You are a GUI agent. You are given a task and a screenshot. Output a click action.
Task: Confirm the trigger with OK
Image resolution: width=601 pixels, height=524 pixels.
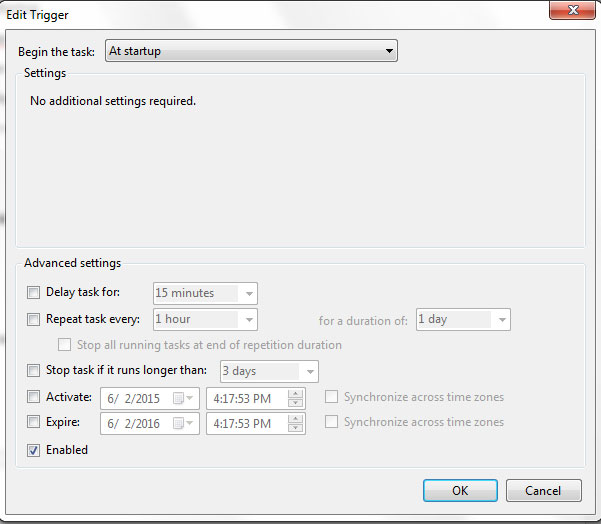click(460, 490)
